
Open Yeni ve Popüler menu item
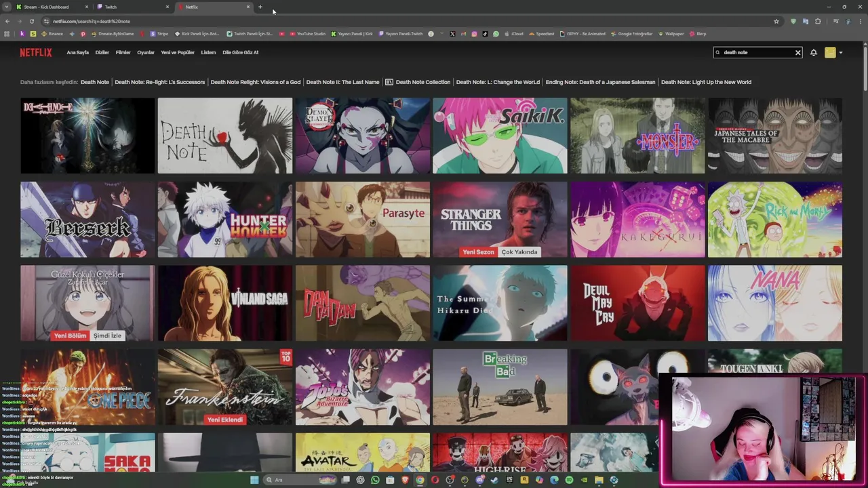pyautogui.click(x=178, y=52)
